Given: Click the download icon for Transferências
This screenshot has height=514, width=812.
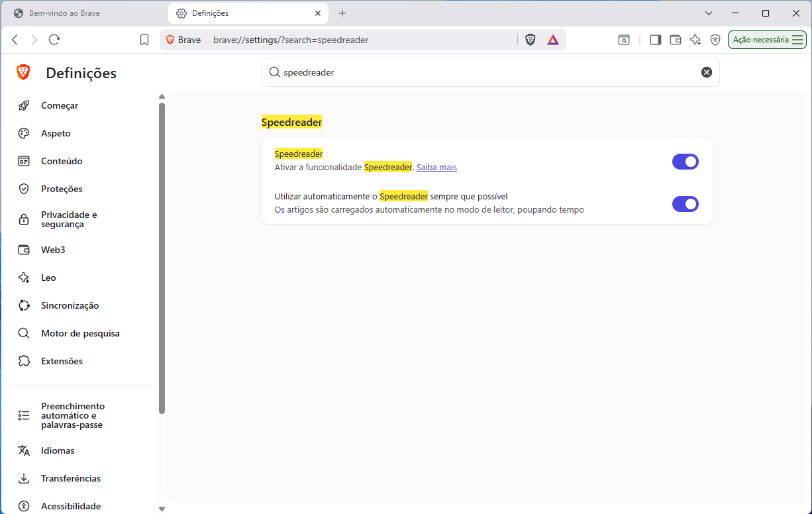Looking at the screenshot, I should (x=24, y=478).
